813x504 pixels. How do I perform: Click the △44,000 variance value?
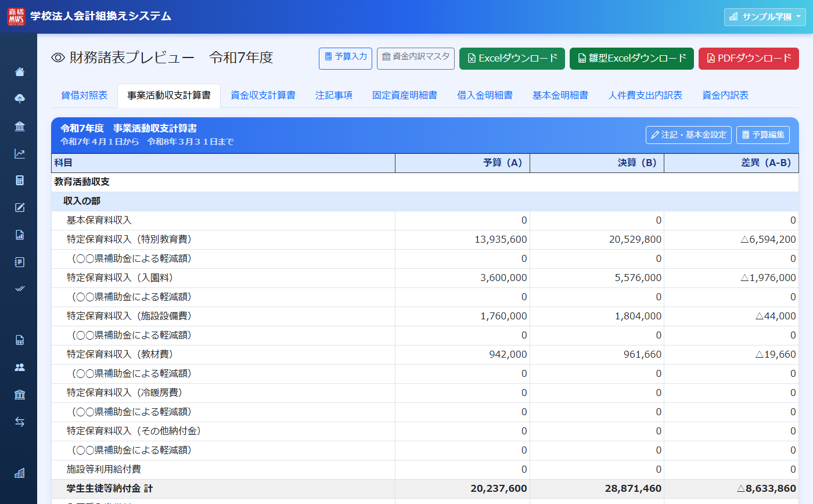pyautogui.click(x=775, y=316)
